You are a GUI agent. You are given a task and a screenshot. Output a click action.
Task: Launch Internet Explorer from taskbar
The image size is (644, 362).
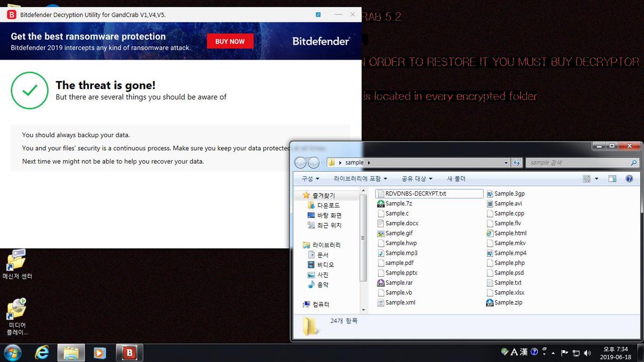click(42, 352)
